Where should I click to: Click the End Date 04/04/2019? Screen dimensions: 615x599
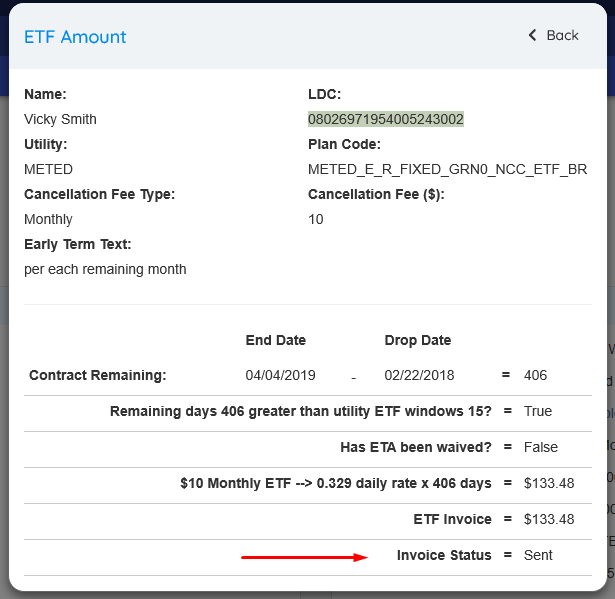(280, 375)
